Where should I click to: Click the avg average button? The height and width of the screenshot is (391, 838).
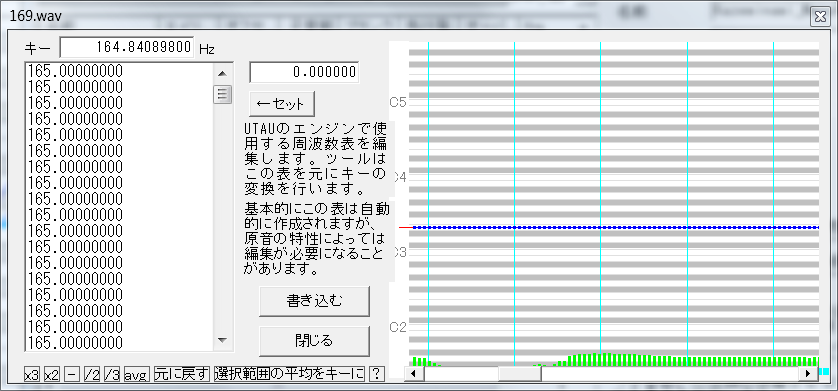pos(136,374)
